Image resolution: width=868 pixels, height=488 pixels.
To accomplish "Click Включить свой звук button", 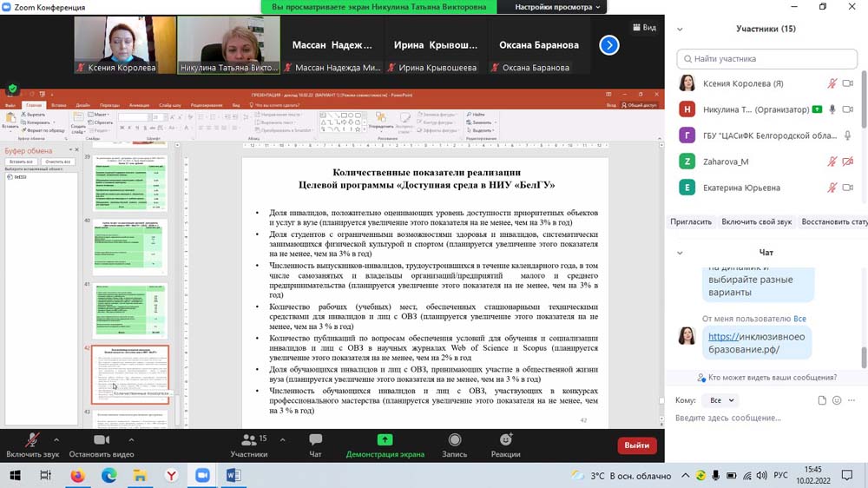I will pos(756,221).
